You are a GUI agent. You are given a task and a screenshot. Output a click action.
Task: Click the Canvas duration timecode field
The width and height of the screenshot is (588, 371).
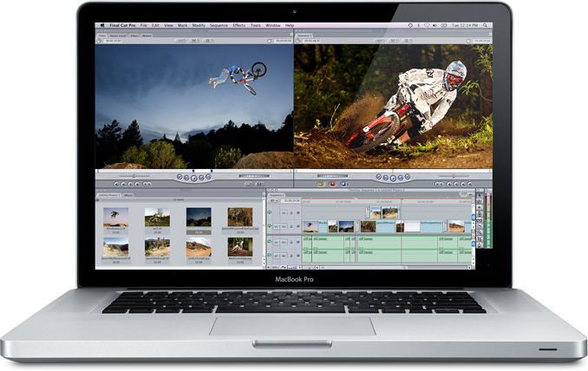coord(311,40)
